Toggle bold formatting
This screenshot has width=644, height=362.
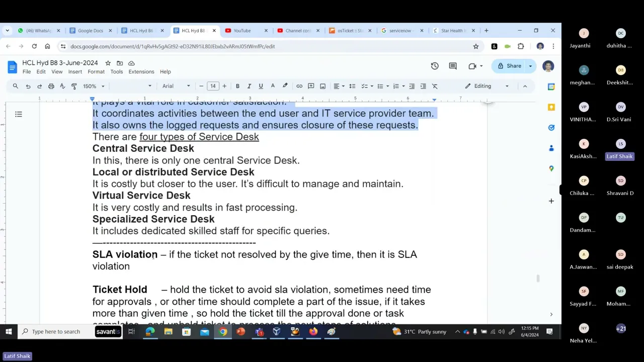(x=237, y=86)
